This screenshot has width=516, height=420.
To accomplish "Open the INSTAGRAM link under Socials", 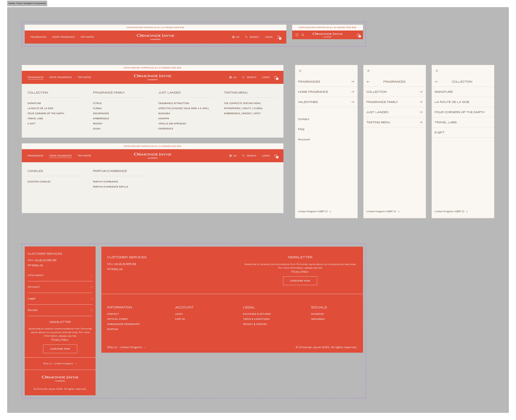I will point(318,319).
